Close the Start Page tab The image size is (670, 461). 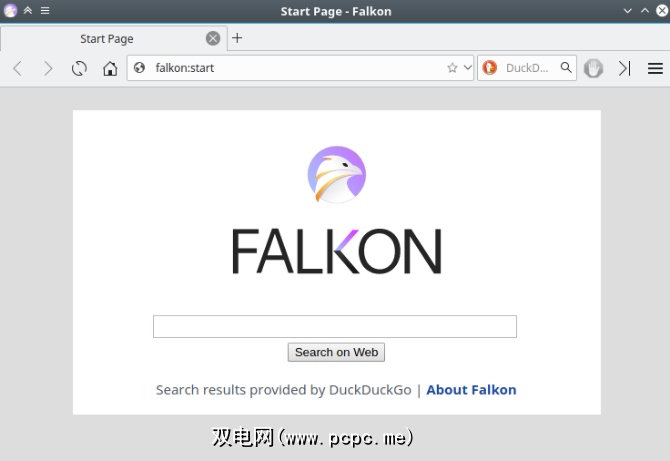click(213, 38)
